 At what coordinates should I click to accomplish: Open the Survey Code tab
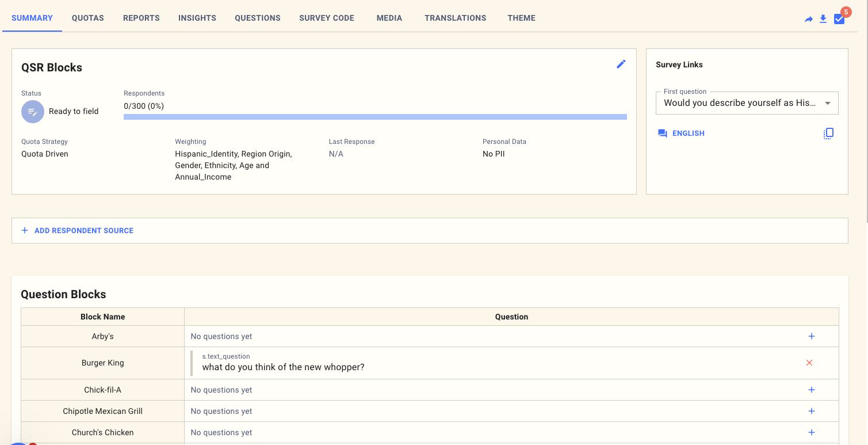(x=327, y=18)
